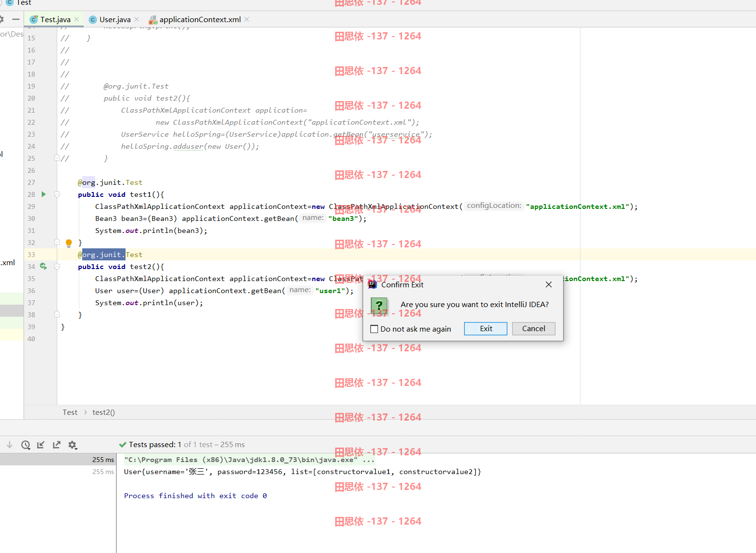Open the test runner settings gear
Image resolution: width=756 pixels, height=553 pixels.
pyautogui.click(x=73, y=445)
